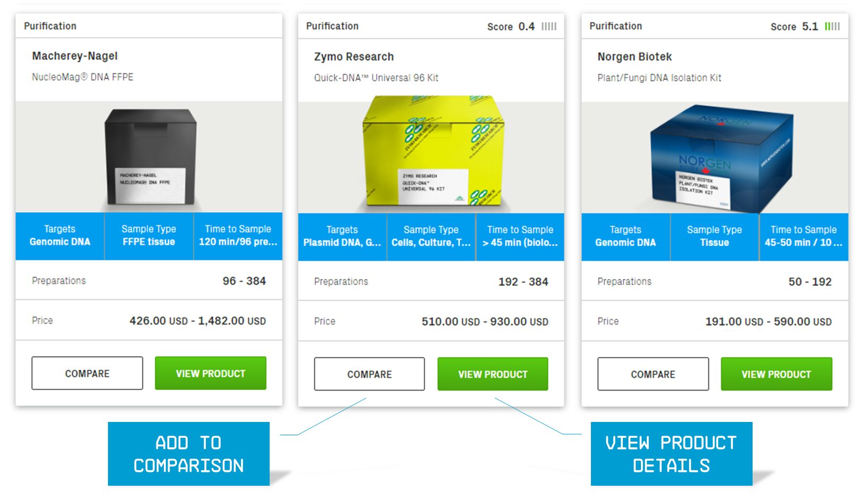Open the Zymo Research title link
Screen dimensions: 868x499
354,56
